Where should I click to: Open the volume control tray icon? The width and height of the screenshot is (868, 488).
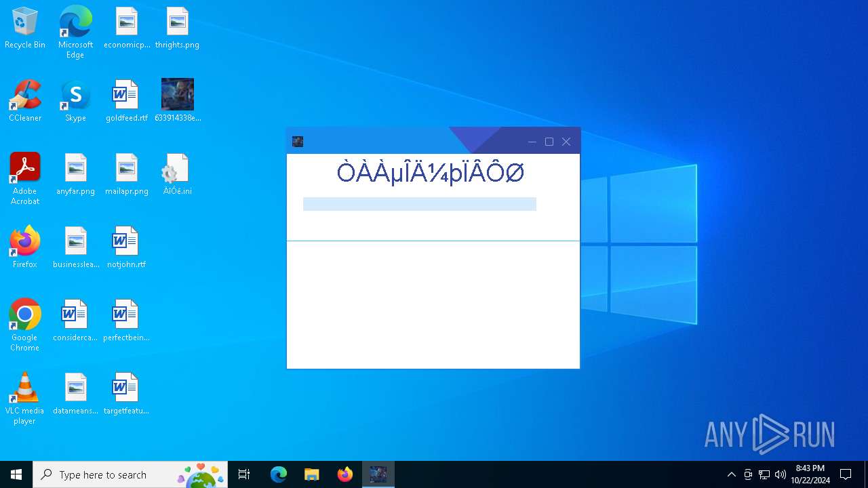pos(781,474)
